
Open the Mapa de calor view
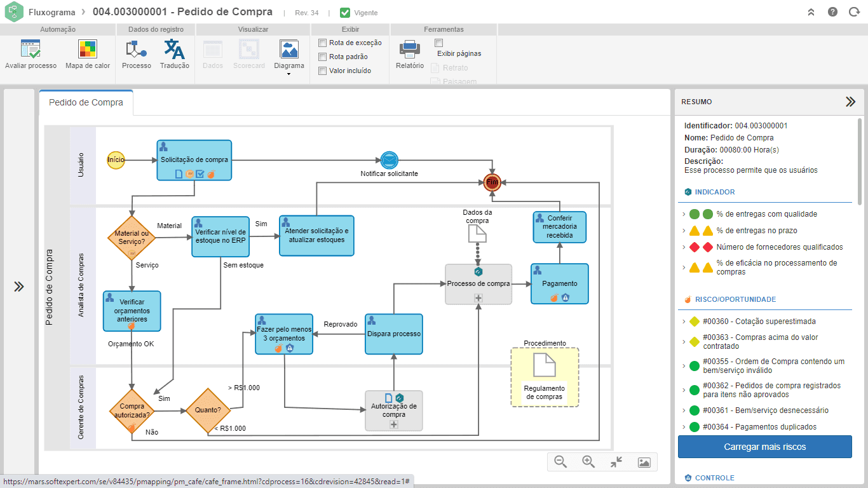pos(88,55)
